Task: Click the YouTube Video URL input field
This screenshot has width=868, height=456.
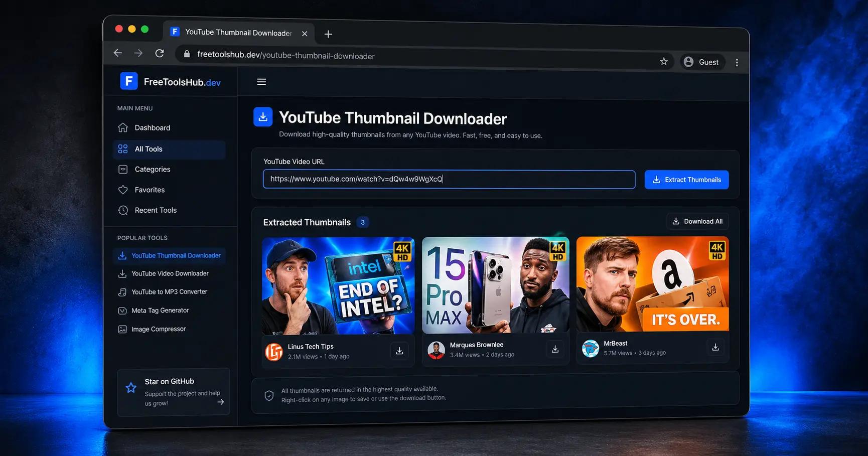Action: [449, 179]
